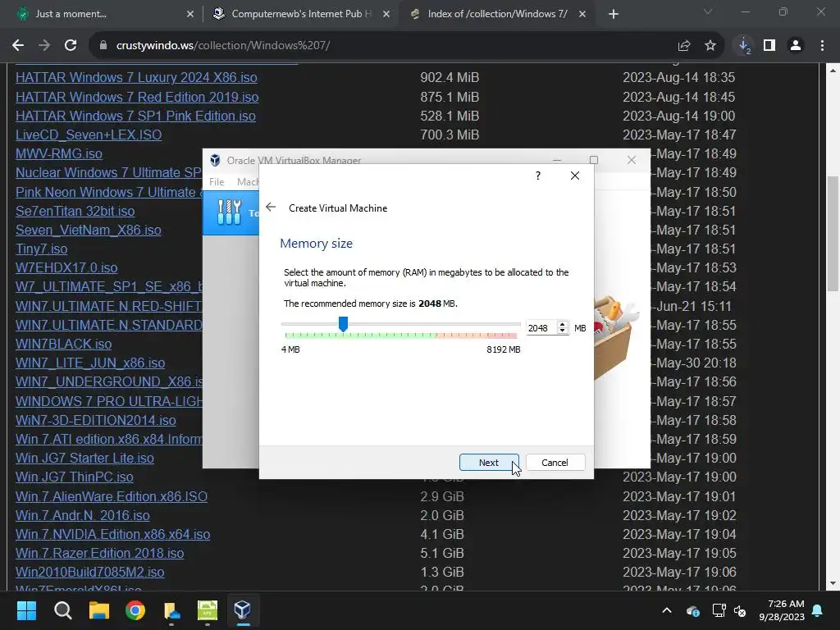Open the Chrome three-dot menu
This screenshot has width=840, height=630.
(x=822, y=46)
